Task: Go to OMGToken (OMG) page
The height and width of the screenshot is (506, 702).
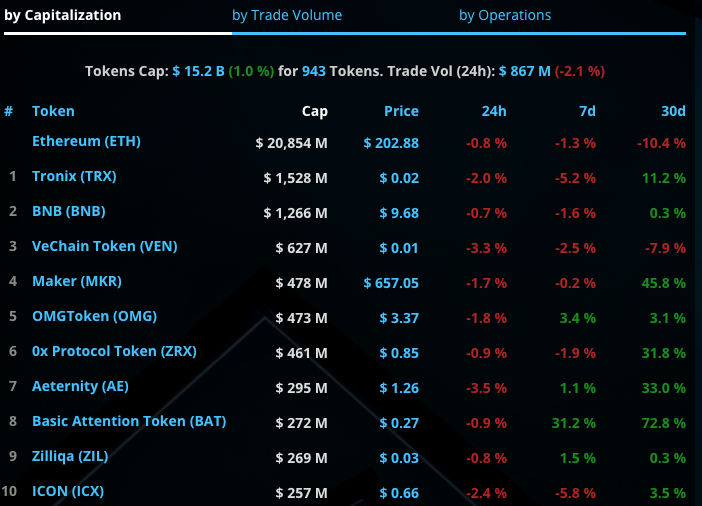Action: point(95,317)
